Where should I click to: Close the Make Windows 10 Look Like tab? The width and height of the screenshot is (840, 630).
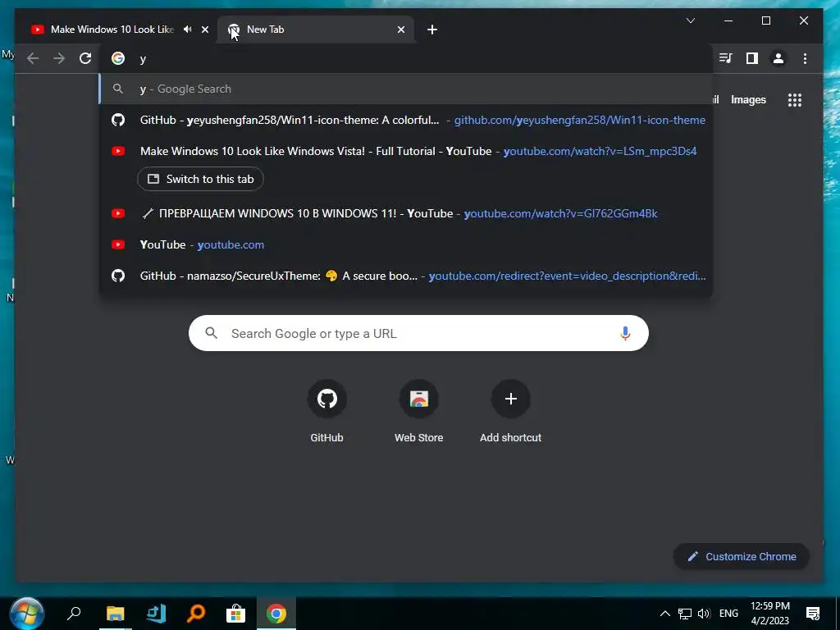tap(204, 30)
